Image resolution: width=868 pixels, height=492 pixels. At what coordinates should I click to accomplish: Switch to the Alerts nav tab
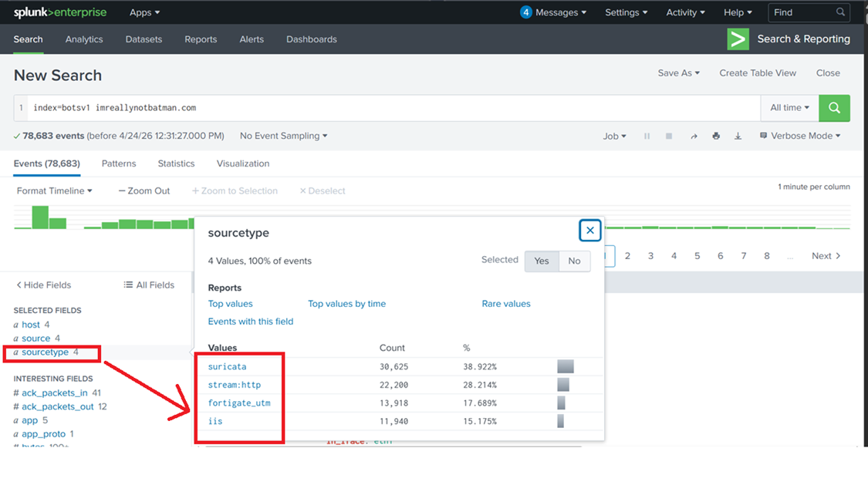tap(252, 39)
